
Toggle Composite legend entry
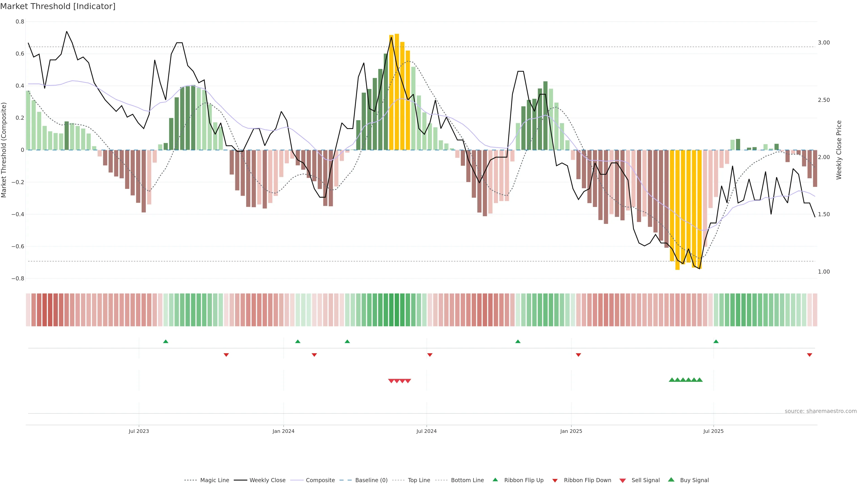[x=320, y=480]
